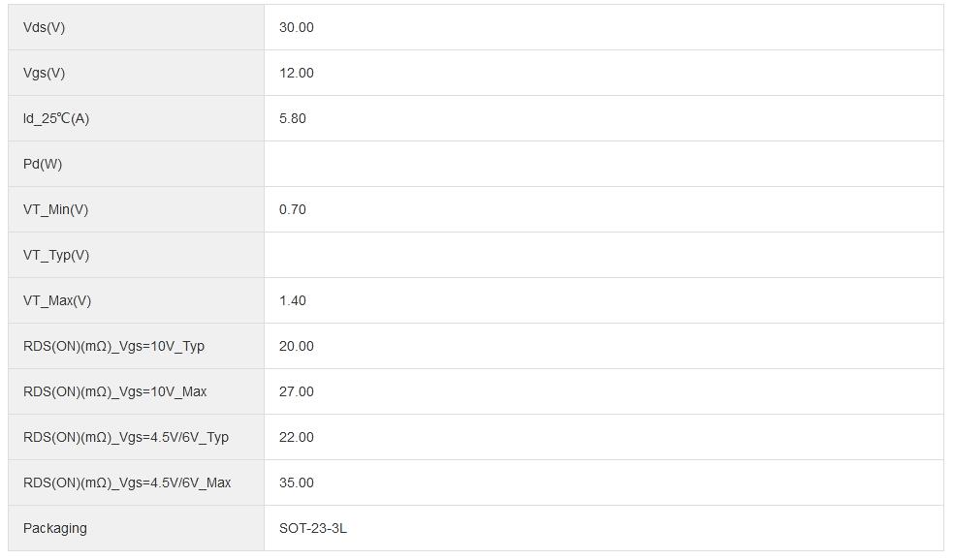Select the 12.00 Vgs value
Screen dimensions: 954x560
(297, 73)
